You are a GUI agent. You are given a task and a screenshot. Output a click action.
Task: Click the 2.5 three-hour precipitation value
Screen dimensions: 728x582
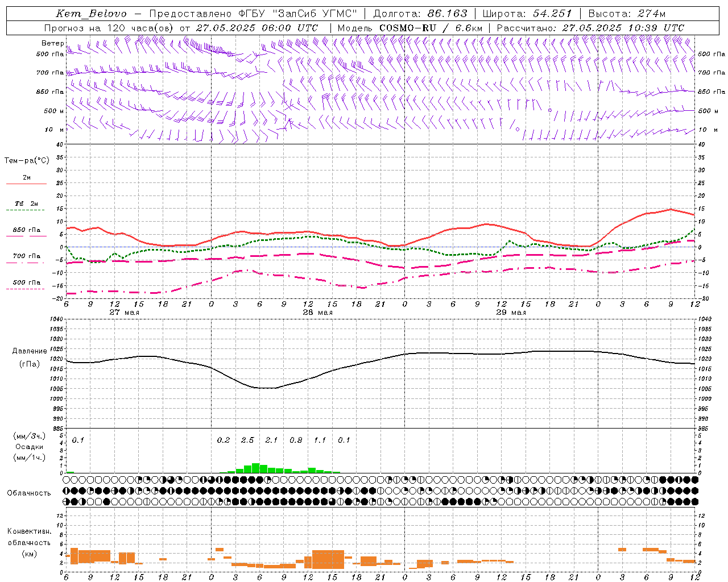pos(247,440)
